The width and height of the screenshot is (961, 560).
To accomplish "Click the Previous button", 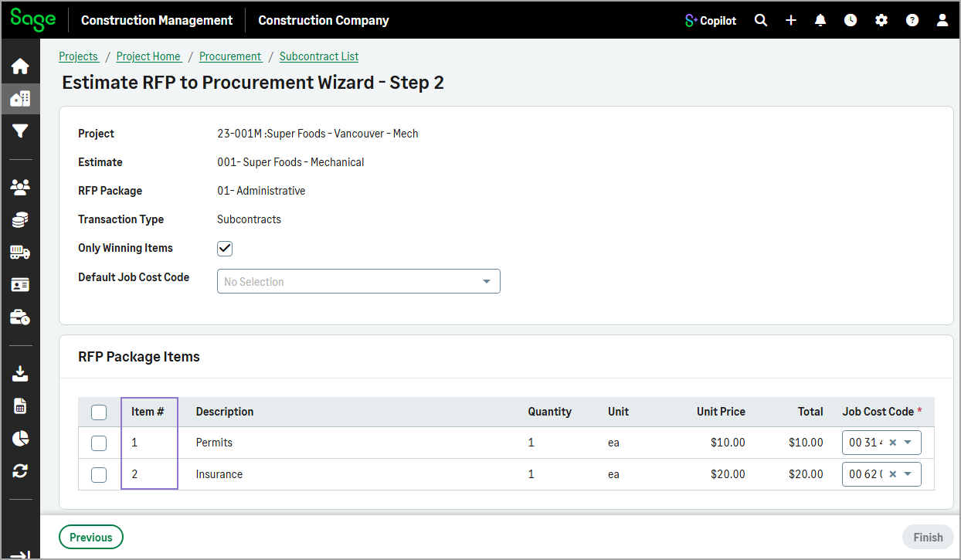I will click(91, 538).
